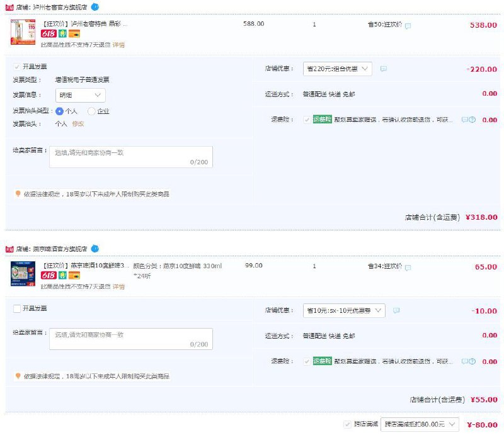Screen dimensions: 504x435
Task: Click price 538.00 for 泸州老窖特曲
Action: click(x=483, y=25)
